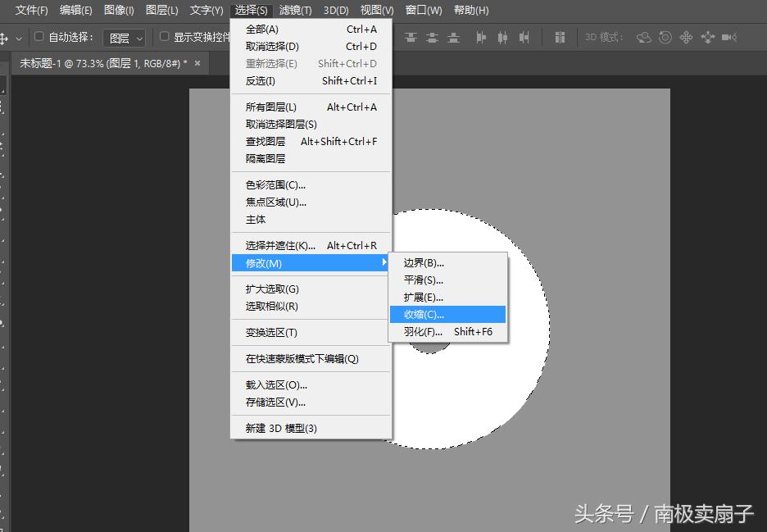Open the 图像(I) menu
The height and width of the screenshot is (532, 767).
tap(120, 11)
